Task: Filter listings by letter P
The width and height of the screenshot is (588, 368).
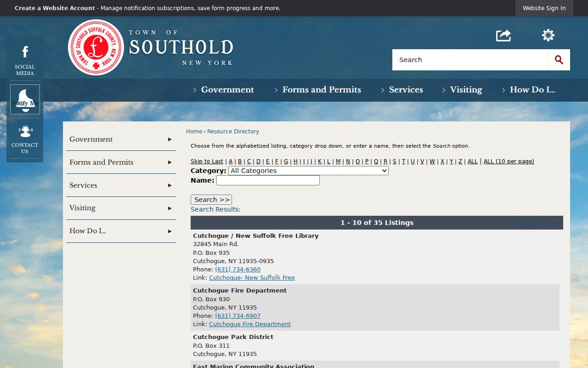Action: tap(367, 161)
